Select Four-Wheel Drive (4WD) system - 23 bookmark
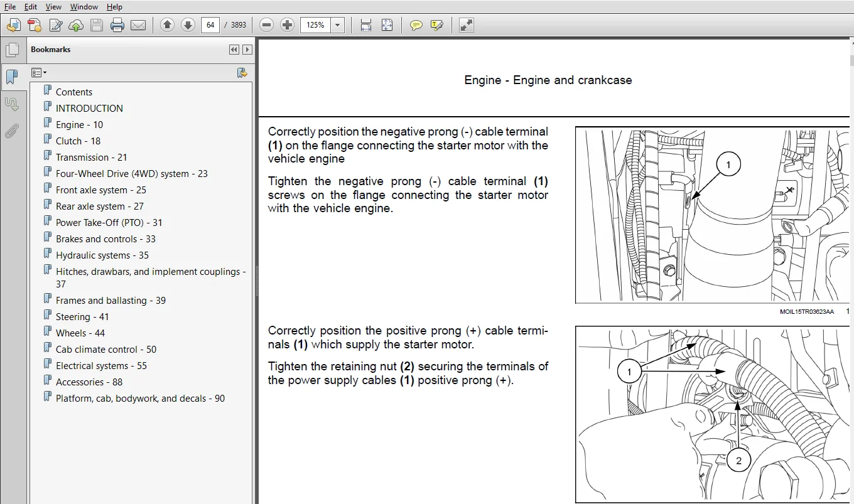Screen dimensions: 854x504 (132, 173)
